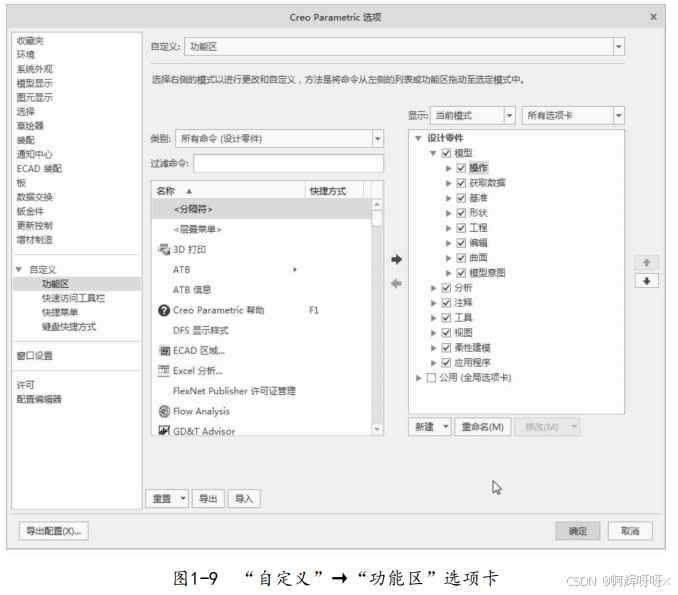The image size is (678, 595).
Task: Open 快速访问工具栏 customization page
Action: coord(73,298)
